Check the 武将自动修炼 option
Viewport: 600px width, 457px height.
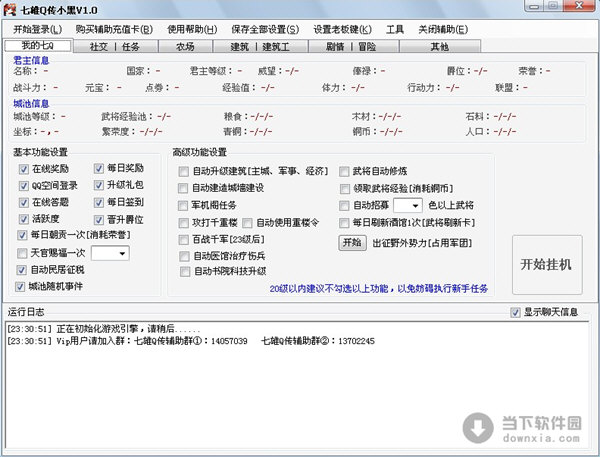coord(345,171)
